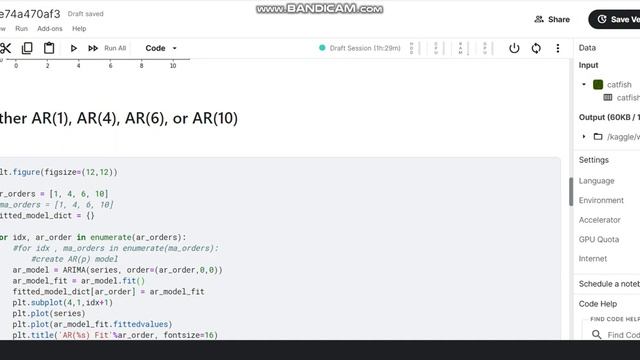Cut the selected cell with scissors icon
This screenshot has height=360, width=640.
(x=5, y=48)
